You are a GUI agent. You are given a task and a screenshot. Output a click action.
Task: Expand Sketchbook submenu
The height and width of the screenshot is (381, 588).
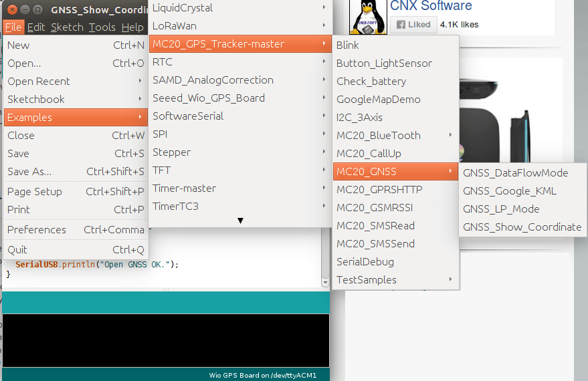pos(76,100)
